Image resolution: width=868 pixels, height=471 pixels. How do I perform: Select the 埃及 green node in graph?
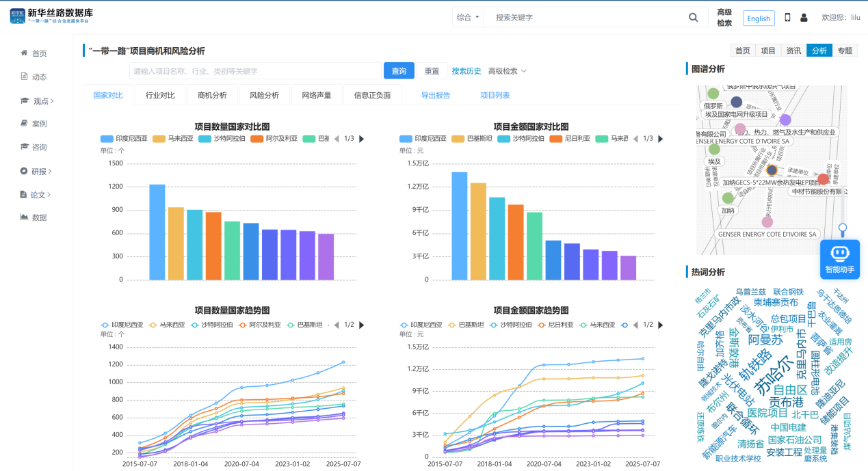pos(714,149)
